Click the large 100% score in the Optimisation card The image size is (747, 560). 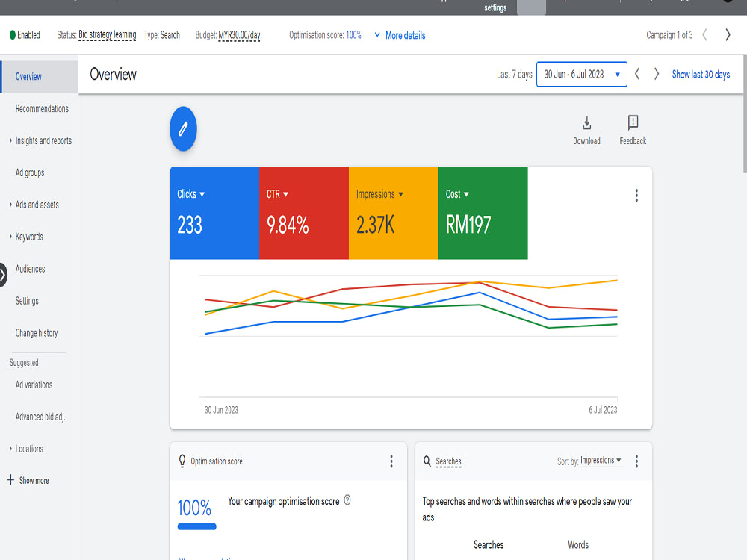pyautogui.click(x=194, y=508)
